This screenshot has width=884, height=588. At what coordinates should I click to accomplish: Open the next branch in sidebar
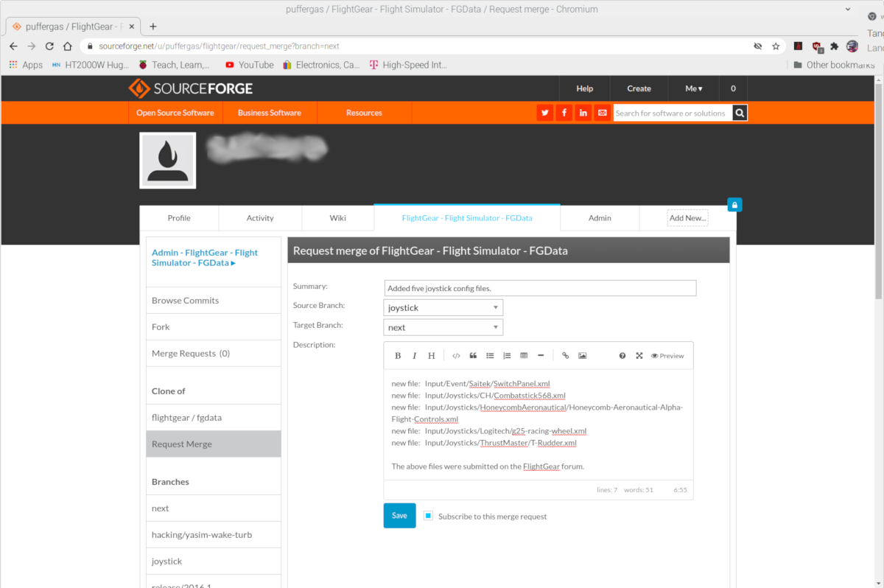214,508
